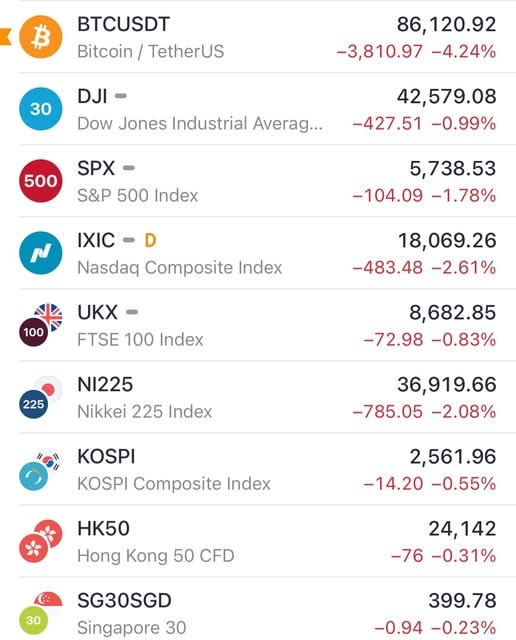The width and height of the screenshot is (516, 640).
Task: Tap the SG30SGD price 399.78
Action: point(462,601)
